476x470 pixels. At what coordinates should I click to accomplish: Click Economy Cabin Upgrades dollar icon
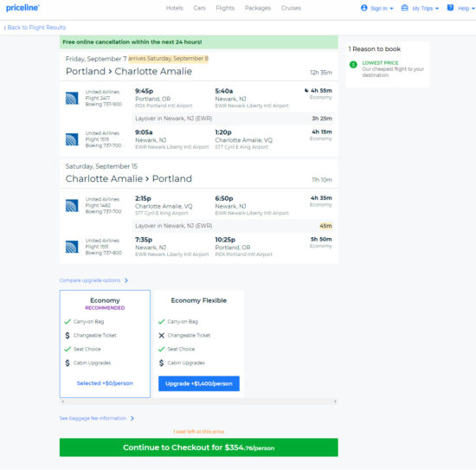(x=68, y=363)
